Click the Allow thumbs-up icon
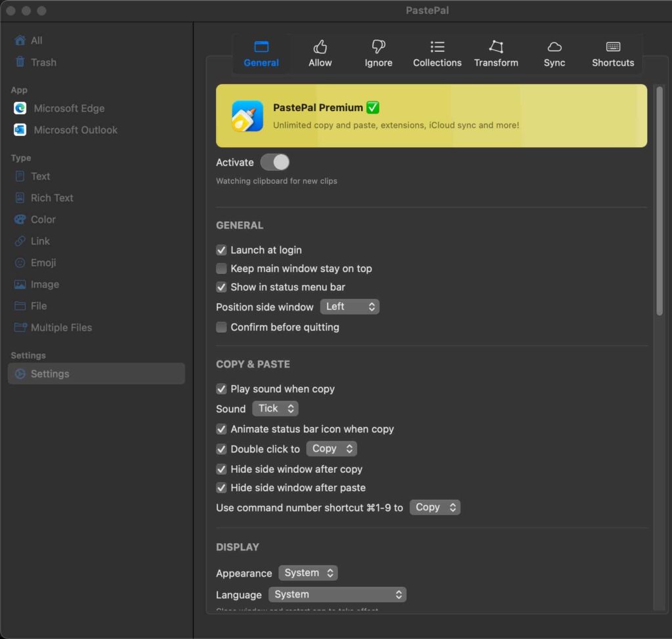Viewport: 672px width, 639px height. (320, 47)
